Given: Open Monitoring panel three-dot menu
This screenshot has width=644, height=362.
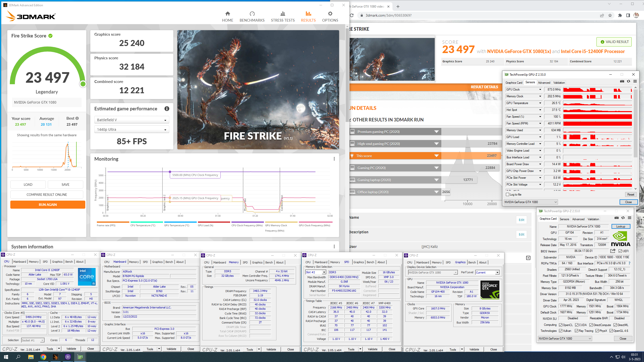Looking at the screenshot, I should tap(334, 159).
